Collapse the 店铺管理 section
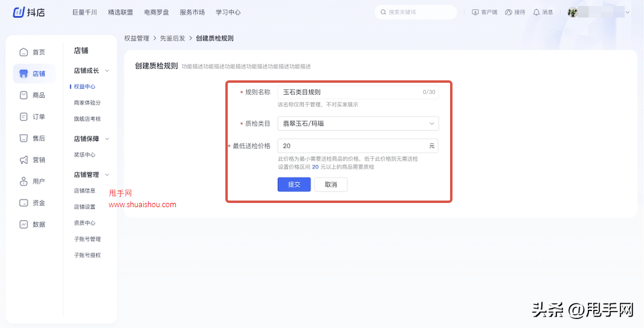This screenshot has height=328, width=644. pos(107,175)
